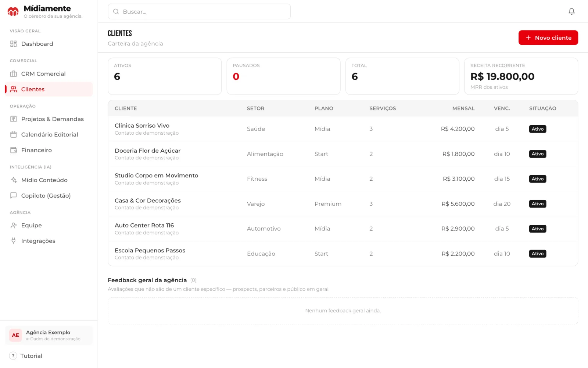Open the notifications bell
Viewport: 588px width, 368px height.
point(571,11)
